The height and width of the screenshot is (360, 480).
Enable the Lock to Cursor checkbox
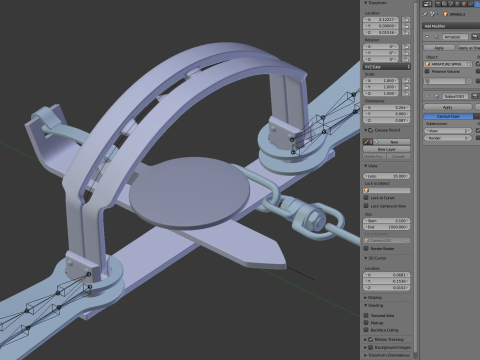pos(366,198)
